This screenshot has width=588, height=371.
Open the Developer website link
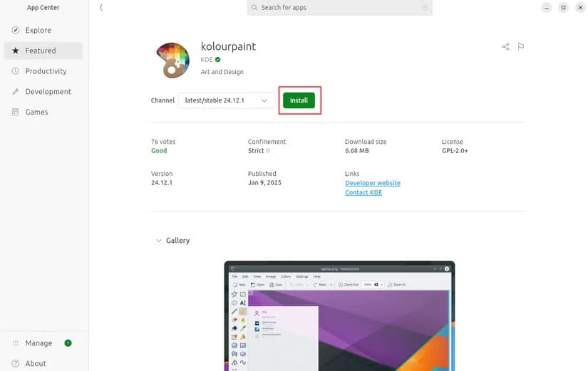[x=372, y=183]
